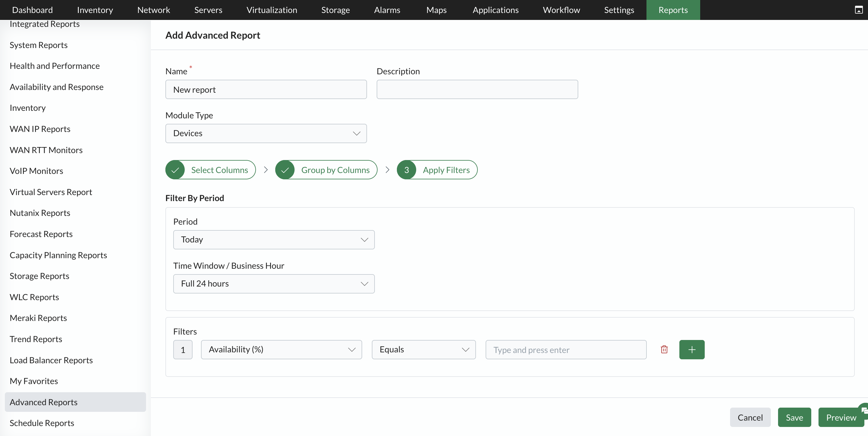The image size is (868, 436).
Task: Click the checkmark on Group by Columns step
Action: tap(285, 170)
